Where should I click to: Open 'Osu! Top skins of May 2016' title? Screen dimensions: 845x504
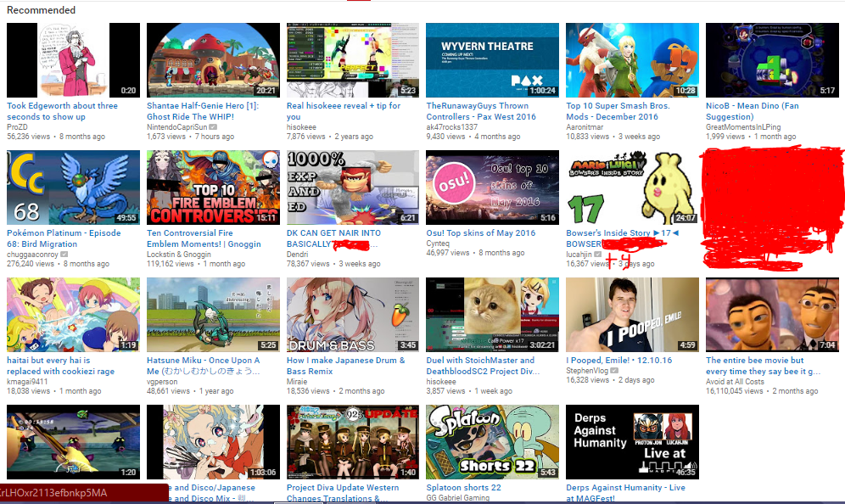[x=481, y=232]
